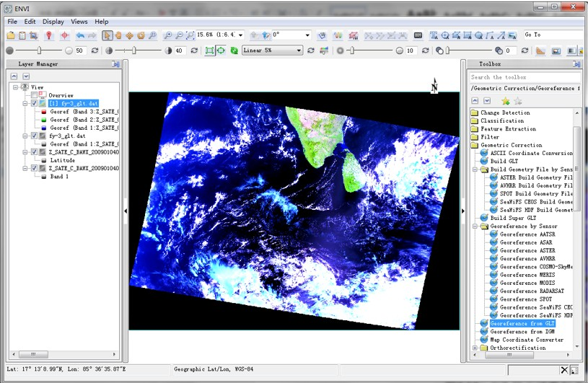Screen dimensions: 588x383
Task: Expand the Orthorectification folder
Action: tap(475, 348)
